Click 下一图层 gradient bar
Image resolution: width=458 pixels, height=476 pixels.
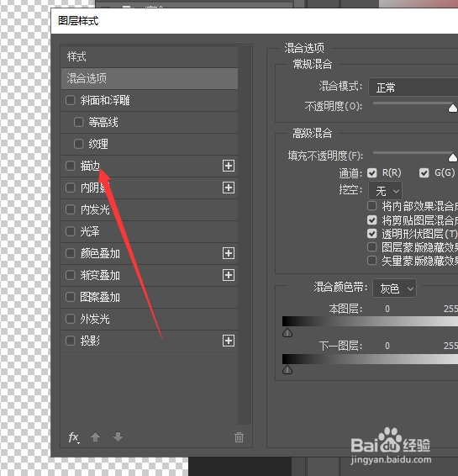click(370, 359)
